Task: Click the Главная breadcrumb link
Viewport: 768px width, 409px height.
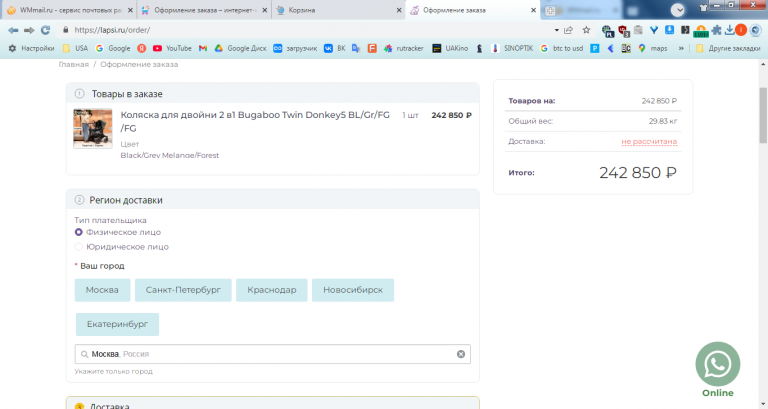Action: (x=73, y=65)
